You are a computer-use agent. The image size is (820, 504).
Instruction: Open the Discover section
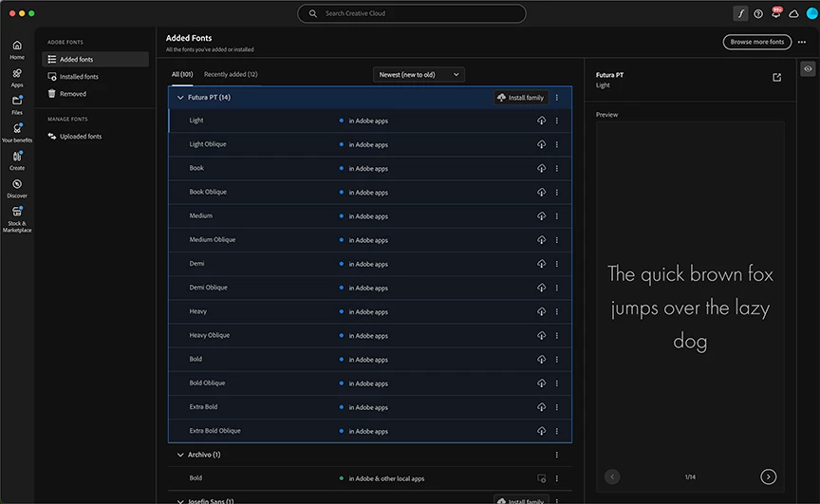pos(17,188)
